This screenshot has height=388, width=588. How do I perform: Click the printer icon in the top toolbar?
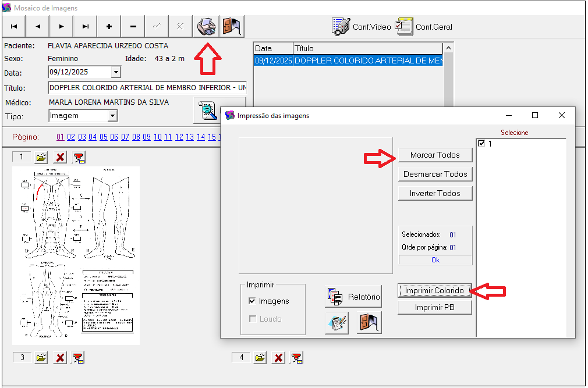(206, 26)
